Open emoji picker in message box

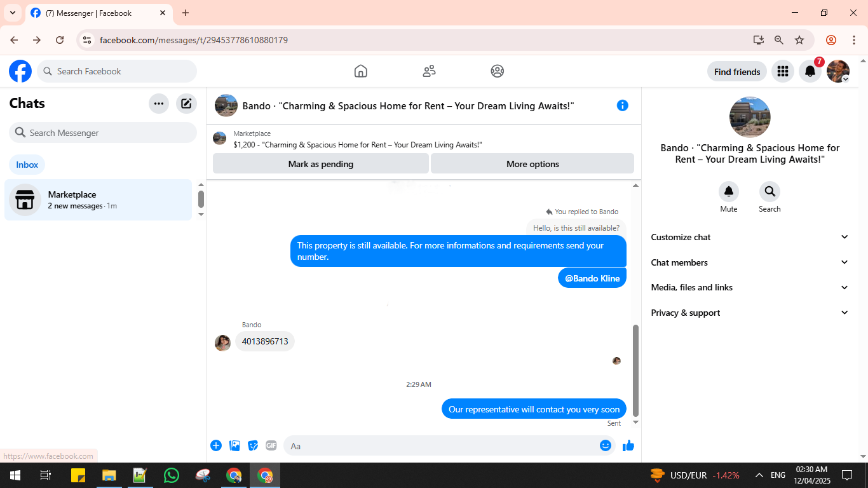coord(606,445)
